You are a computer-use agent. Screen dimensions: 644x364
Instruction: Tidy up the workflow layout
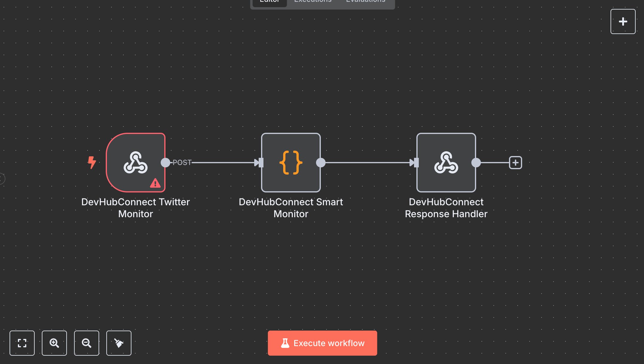119,343
